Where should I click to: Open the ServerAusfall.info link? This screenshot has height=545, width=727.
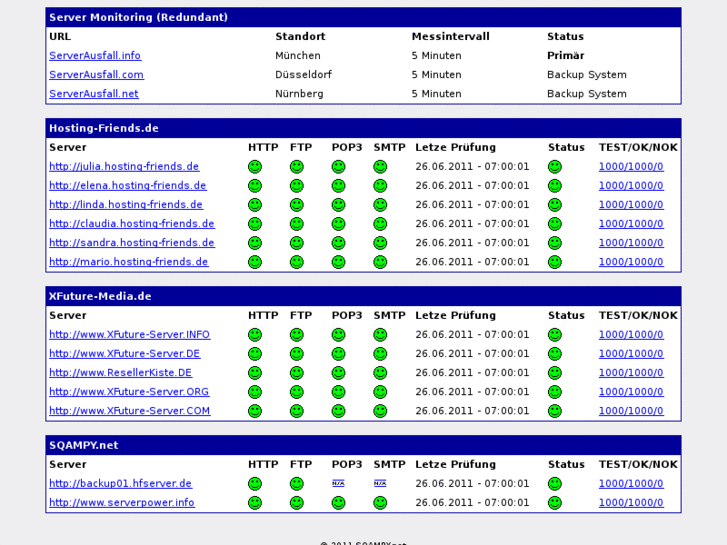(x=95, y=56)
